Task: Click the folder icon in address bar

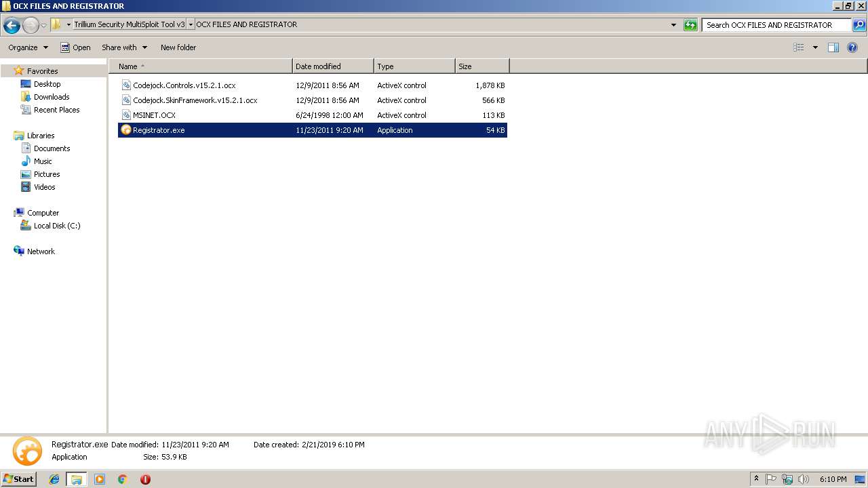Action: coord(56,24)
